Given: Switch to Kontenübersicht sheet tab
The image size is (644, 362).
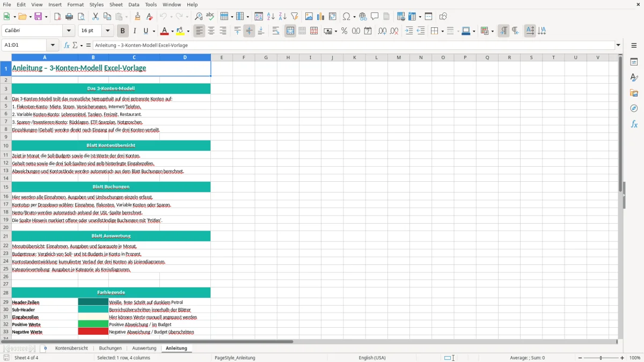Looking at the screenshot, I should [71, 348].
